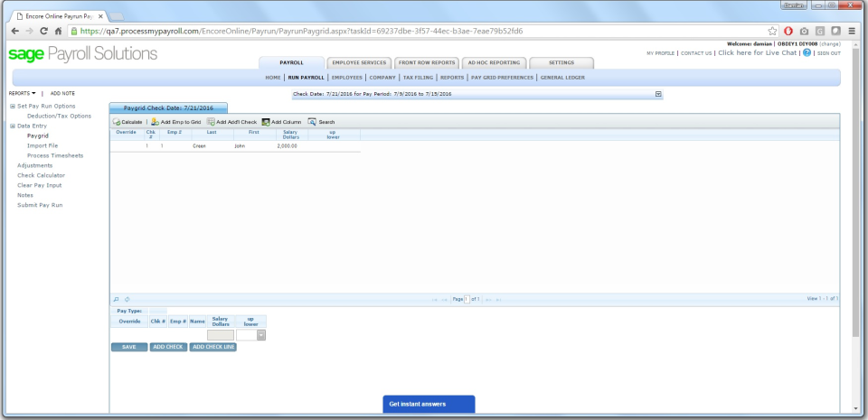Click the Add Check Line button
Image resolution: width=868 pixels, height=420 pixels.
click(212, 347)
